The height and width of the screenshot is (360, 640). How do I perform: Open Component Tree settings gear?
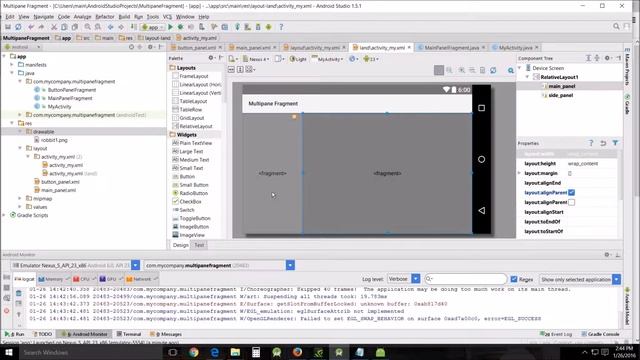tap(607, 58)
